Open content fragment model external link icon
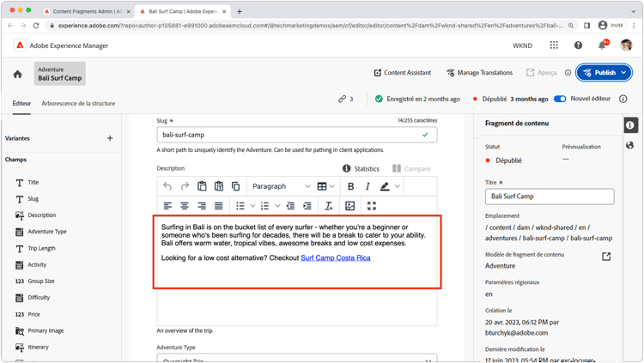Viewport: 644px width, 363px height. [606, 257]
